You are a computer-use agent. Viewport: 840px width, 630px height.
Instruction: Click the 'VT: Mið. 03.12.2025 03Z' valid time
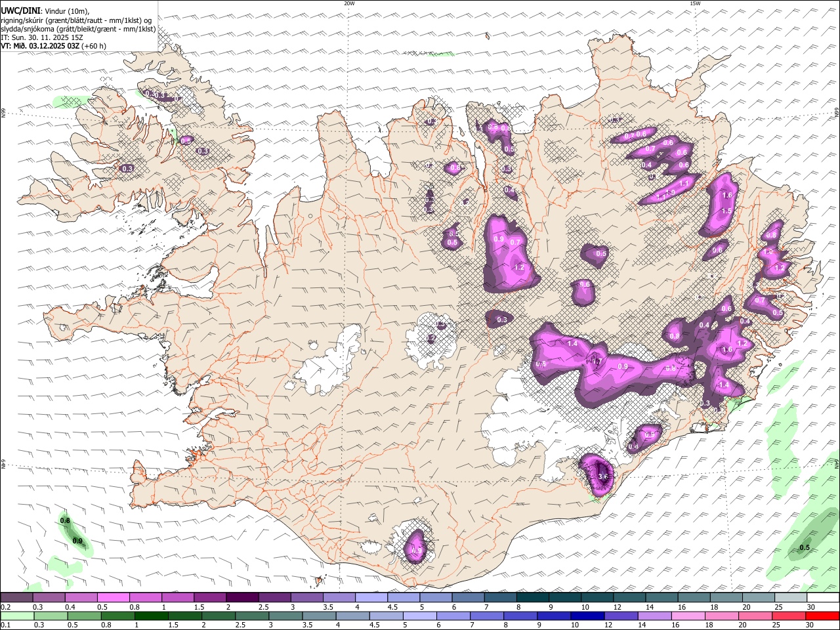(x=40, y=46)
